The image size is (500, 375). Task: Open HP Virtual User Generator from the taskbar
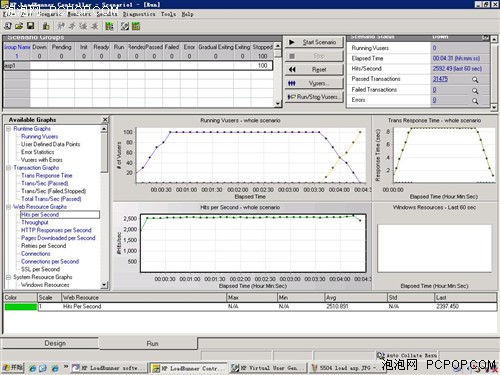click(x=268, y=368)
